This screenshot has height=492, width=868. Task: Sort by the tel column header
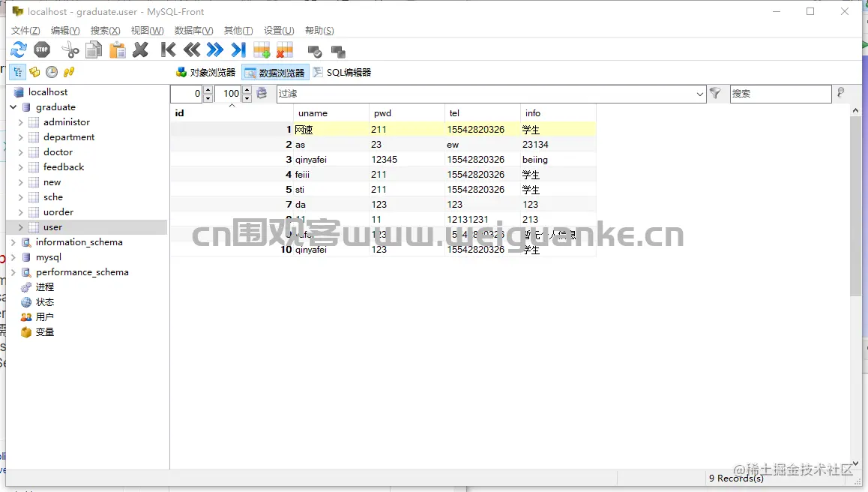(x=483, y=113)
